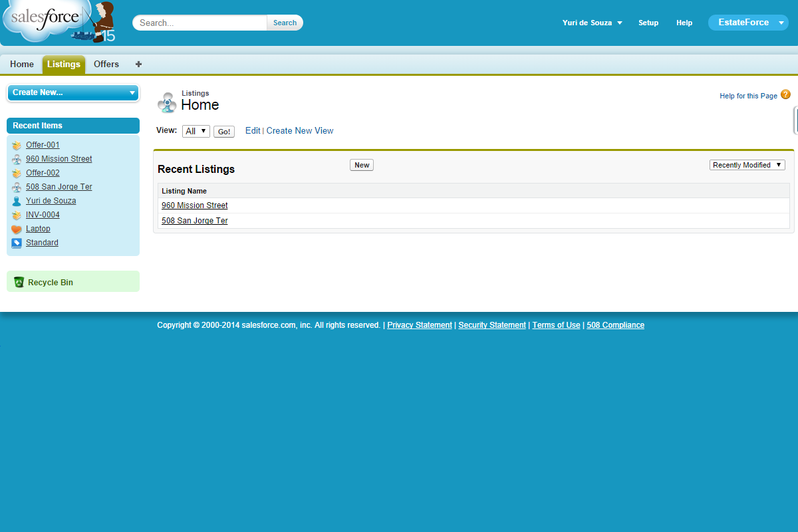
Task: Click the New listing button
Action: (x=362, y=165)
